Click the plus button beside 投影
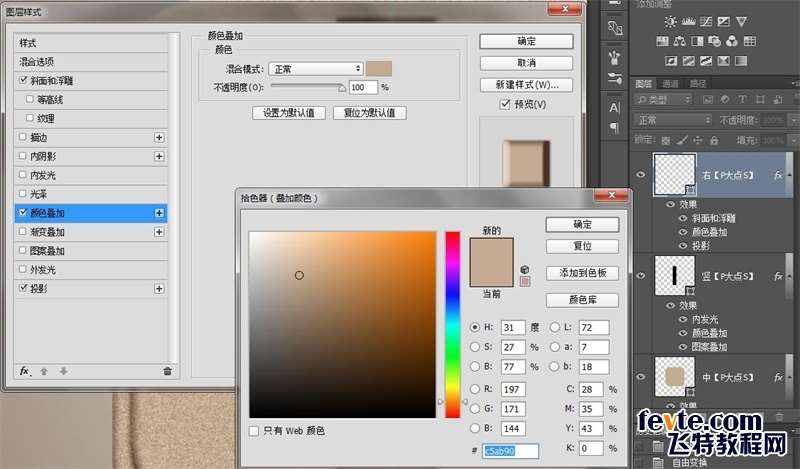 [159, 288]
